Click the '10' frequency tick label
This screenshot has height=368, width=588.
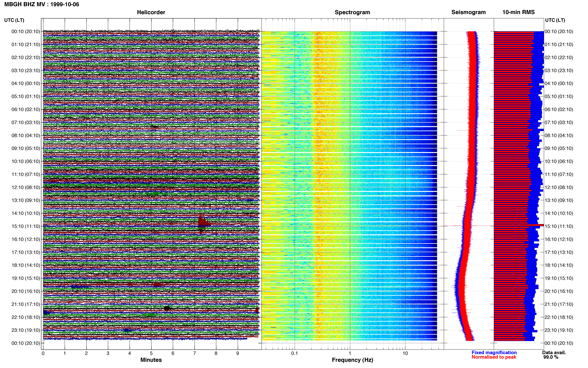[405, 353]
